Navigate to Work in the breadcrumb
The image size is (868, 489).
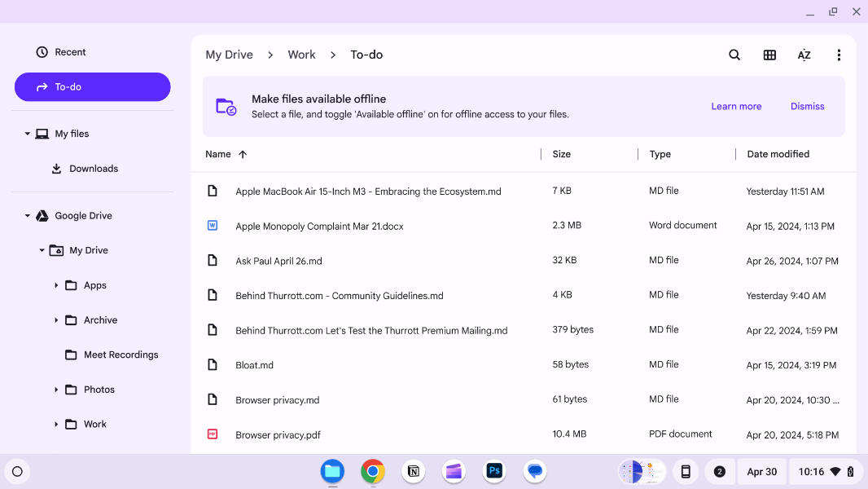[x=301, y=54]
